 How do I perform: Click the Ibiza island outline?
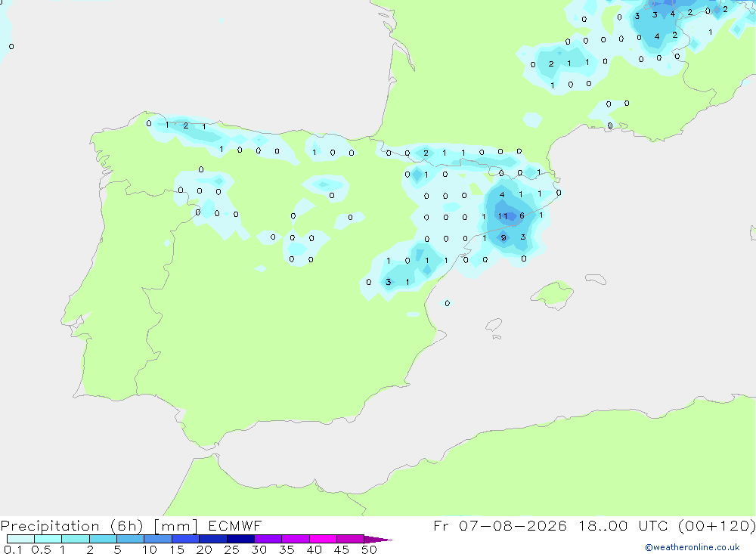[x=494, y=324]
